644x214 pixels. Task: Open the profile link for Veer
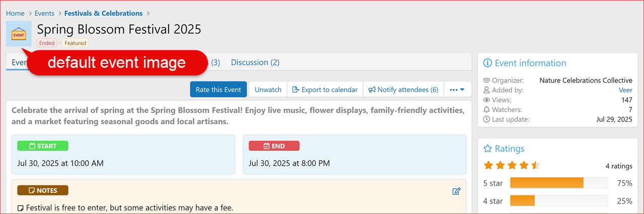pyautogui.click(x=625, y=90)
